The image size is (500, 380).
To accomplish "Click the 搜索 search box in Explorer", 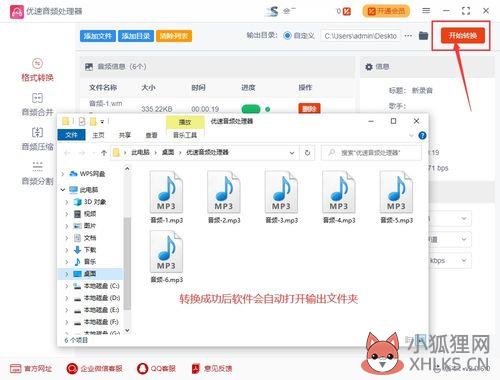I will 371,153.
